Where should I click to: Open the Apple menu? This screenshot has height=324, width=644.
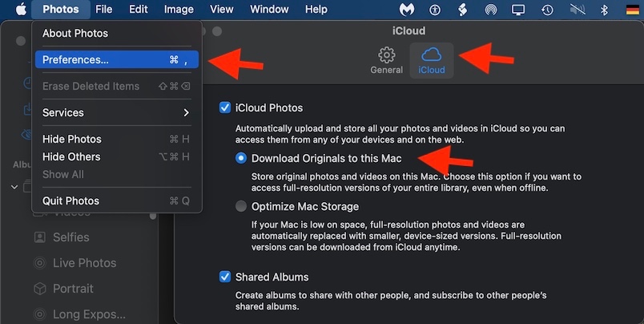pyautogui.click(x=22, y=9)
